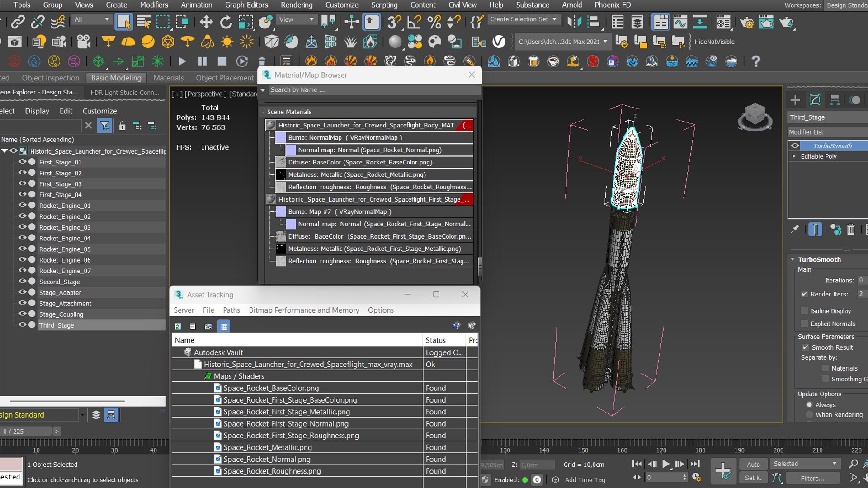868x488 pixels.
Task: Open the Rendering menu
Action: click(297, 5)
